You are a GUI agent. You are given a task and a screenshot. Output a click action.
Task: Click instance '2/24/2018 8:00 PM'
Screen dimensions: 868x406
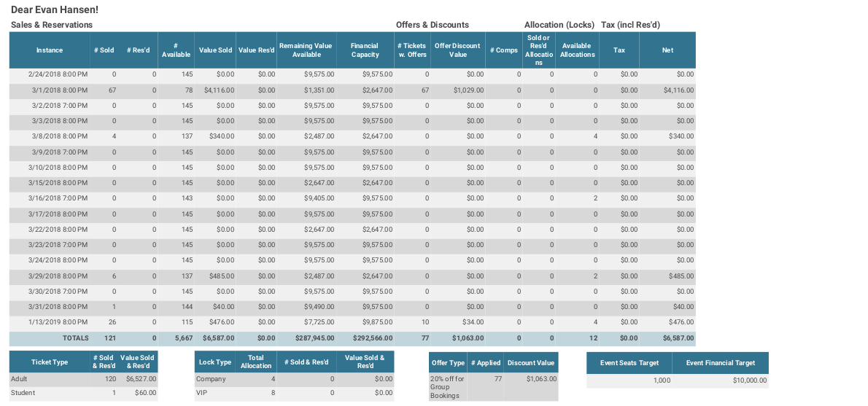[x=58, y=74]
